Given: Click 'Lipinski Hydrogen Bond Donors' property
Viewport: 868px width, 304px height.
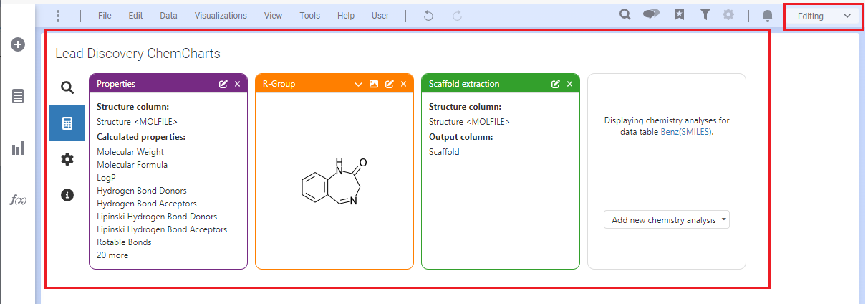Looking at the screenshot, I should (157, 217).
